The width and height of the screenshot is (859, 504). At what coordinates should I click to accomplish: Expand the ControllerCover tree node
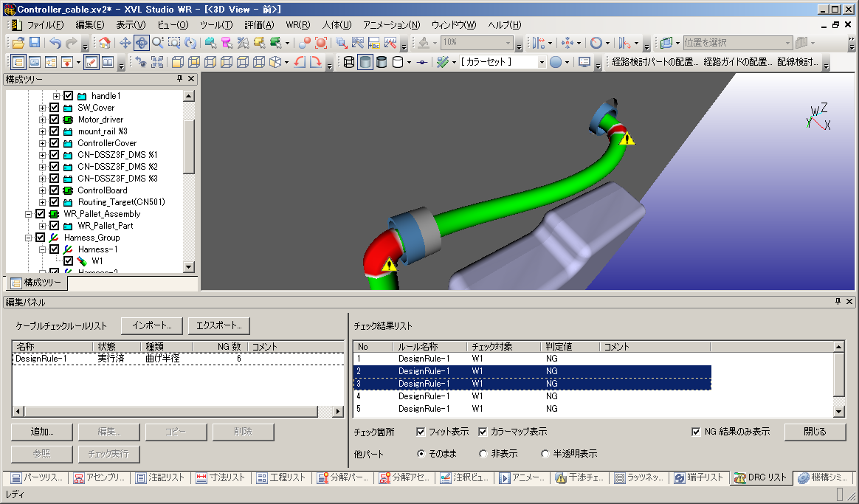pyautogui.click(x=42, y=143)
